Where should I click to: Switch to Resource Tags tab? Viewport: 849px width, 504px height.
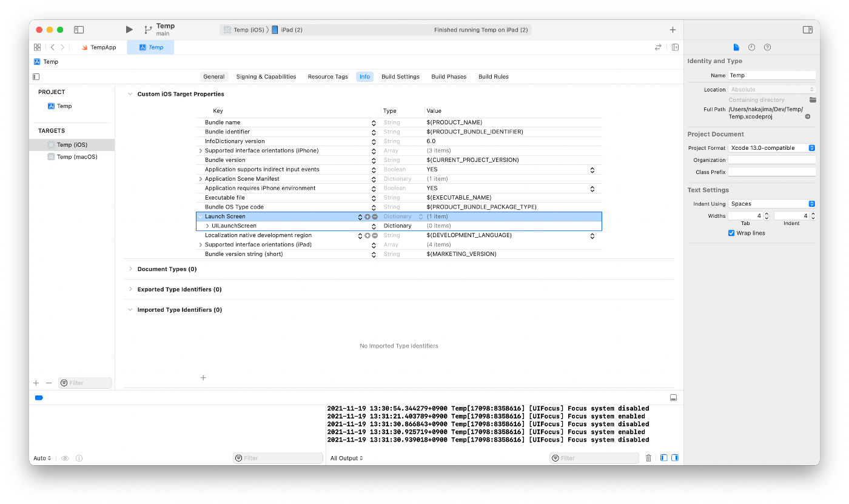328,76
